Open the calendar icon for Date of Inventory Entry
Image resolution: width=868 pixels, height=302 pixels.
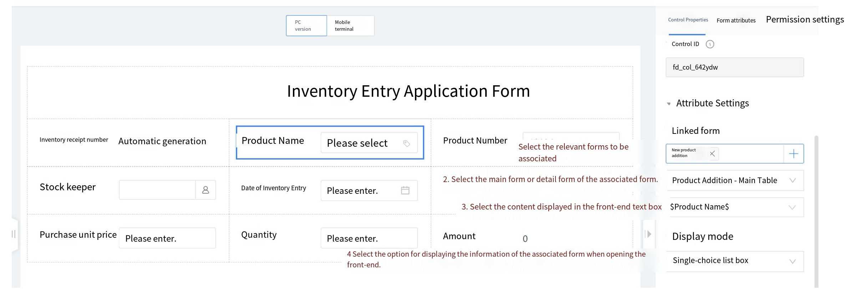(x=405, y=190)
